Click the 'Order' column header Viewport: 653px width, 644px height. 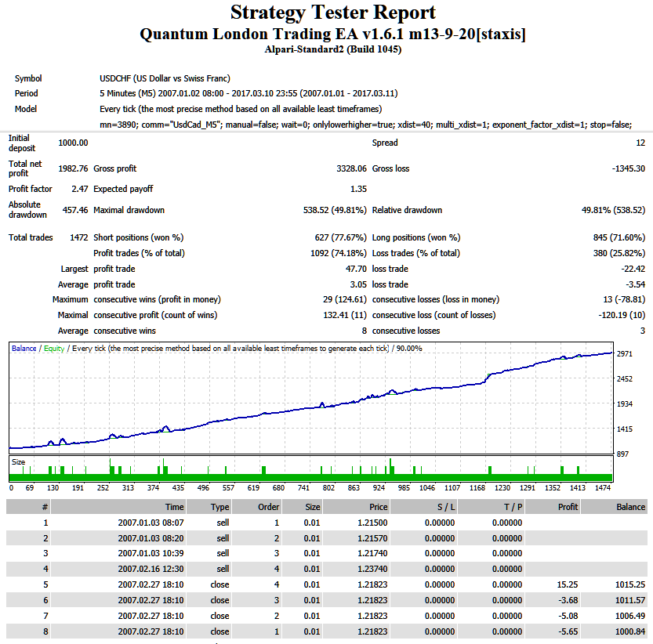[256, 507]
